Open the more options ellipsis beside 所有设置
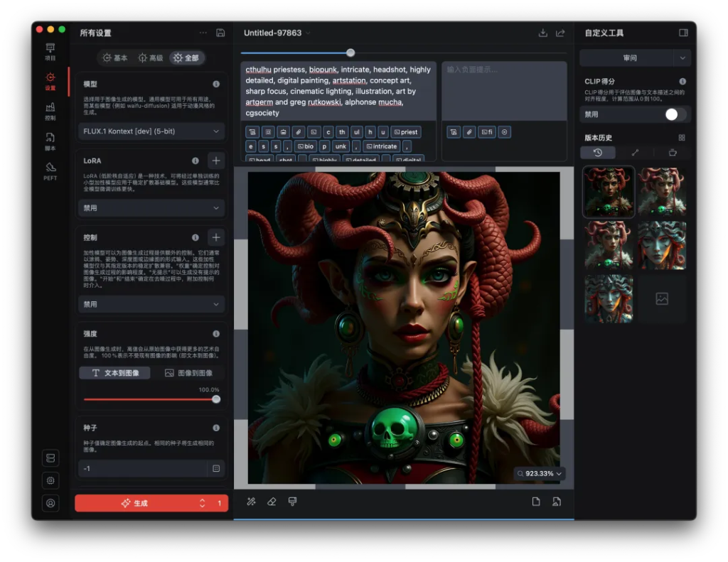Screen dimensions: 728x562 203,33
